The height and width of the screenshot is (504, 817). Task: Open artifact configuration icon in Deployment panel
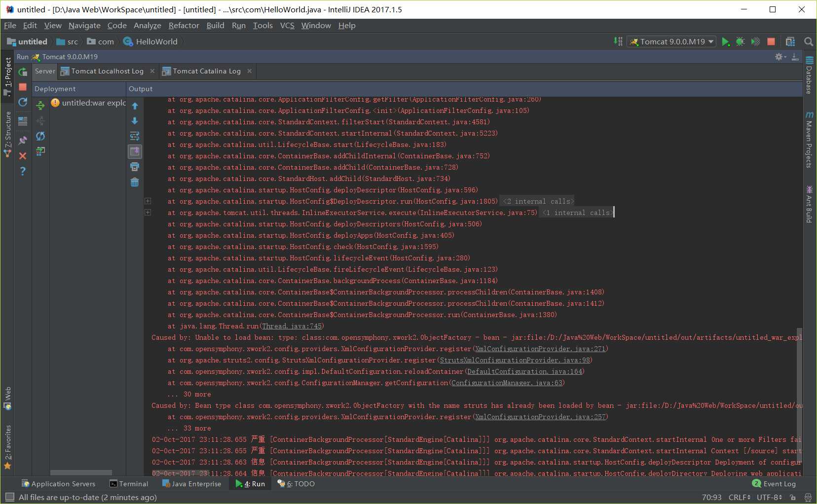40,151
